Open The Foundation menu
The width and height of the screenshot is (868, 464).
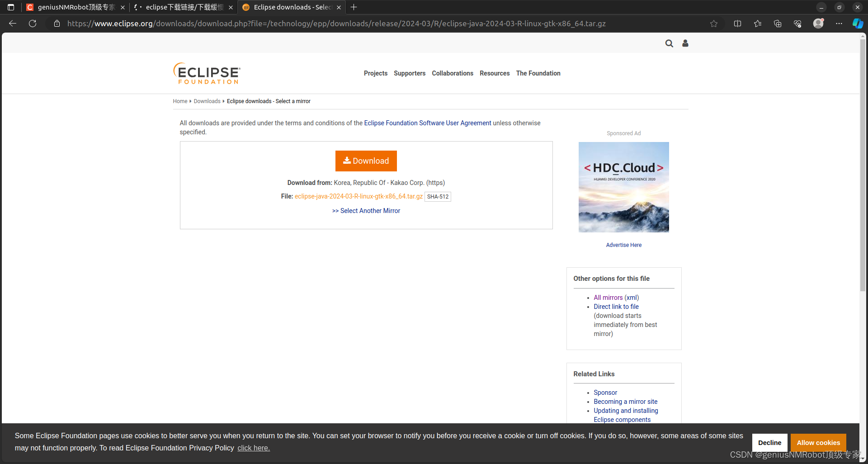point(538,73)
